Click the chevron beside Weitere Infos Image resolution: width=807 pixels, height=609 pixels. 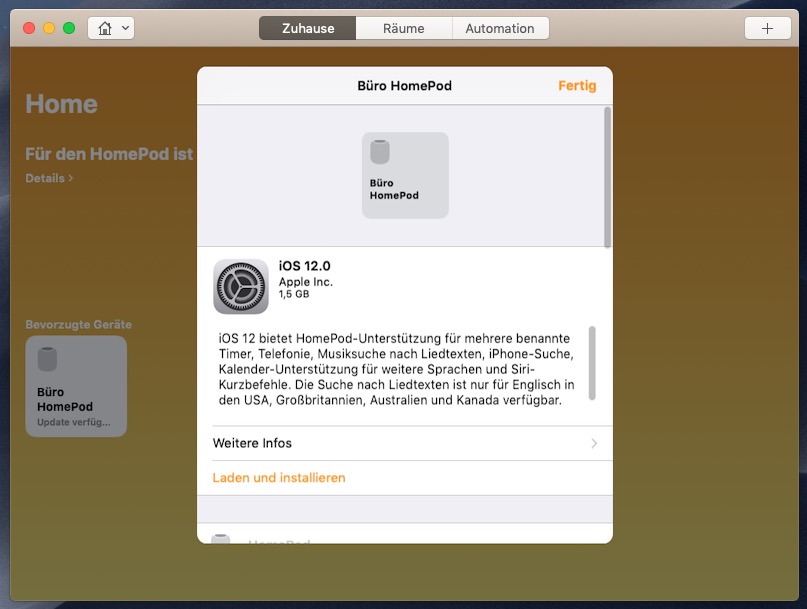(x=594, y=443)
